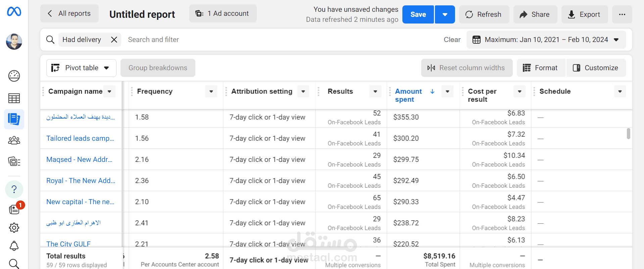Open Ads Manager table grid icon
This screenshot has height=269, width=644.
coord(14,98)
